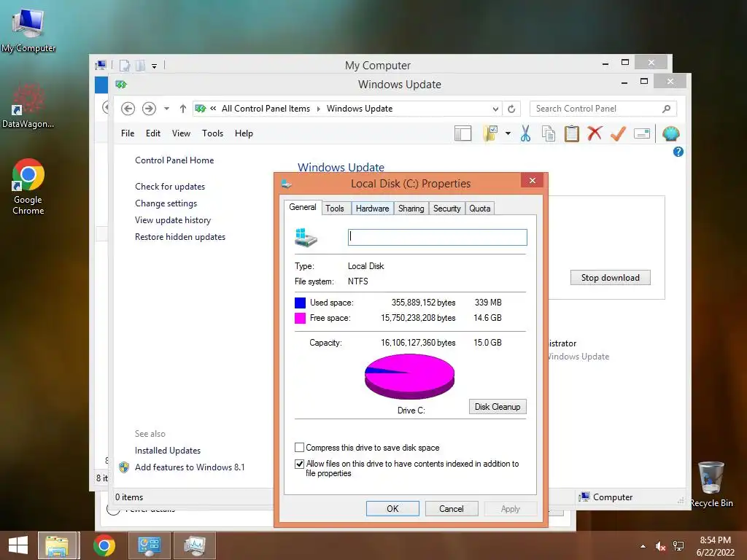This screenshot has height=560, width=747.
Task: Click the folder options toolbar icon
Action: 490,134
